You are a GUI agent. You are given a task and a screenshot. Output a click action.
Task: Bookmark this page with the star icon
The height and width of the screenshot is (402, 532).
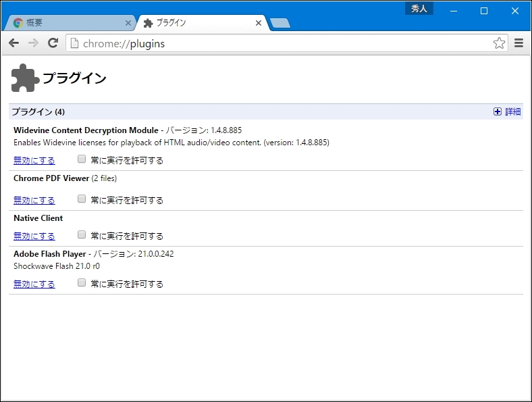499,43
